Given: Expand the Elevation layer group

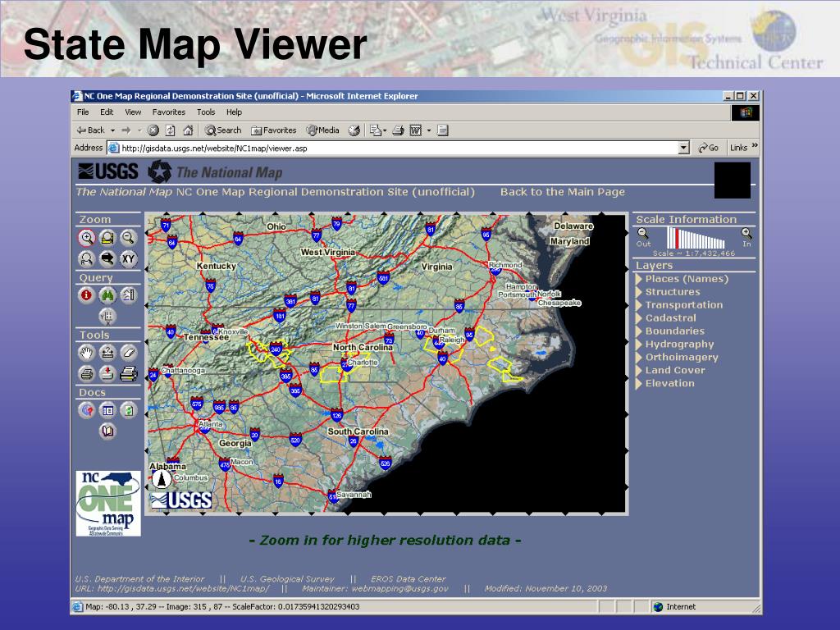Looking at the screenshot, I should click(x=638, y=384).
